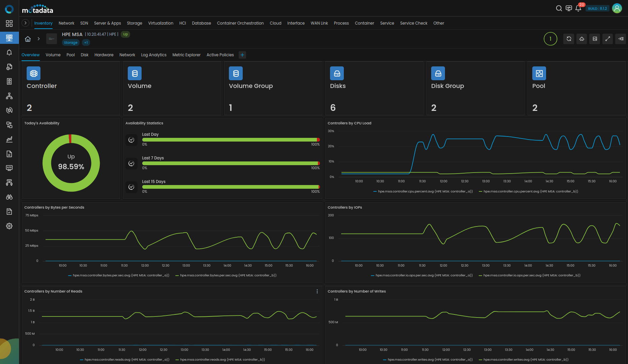This screenshot has height=364, width=628.
Task: Click the refresh icon in device header
Action: click(569, 39)
